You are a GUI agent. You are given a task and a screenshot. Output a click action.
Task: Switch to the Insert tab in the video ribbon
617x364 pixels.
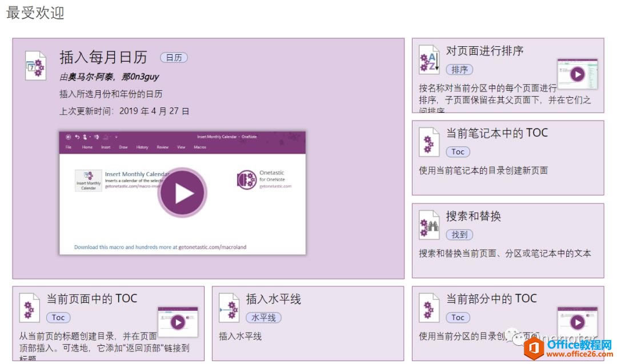(105, 147)
